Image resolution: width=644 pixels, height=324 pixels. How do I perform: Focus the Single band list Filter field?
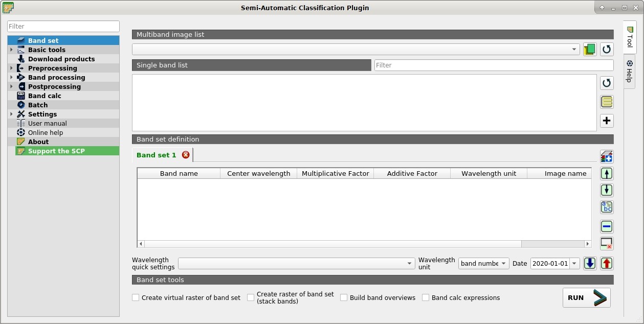[x=494, y=65]
